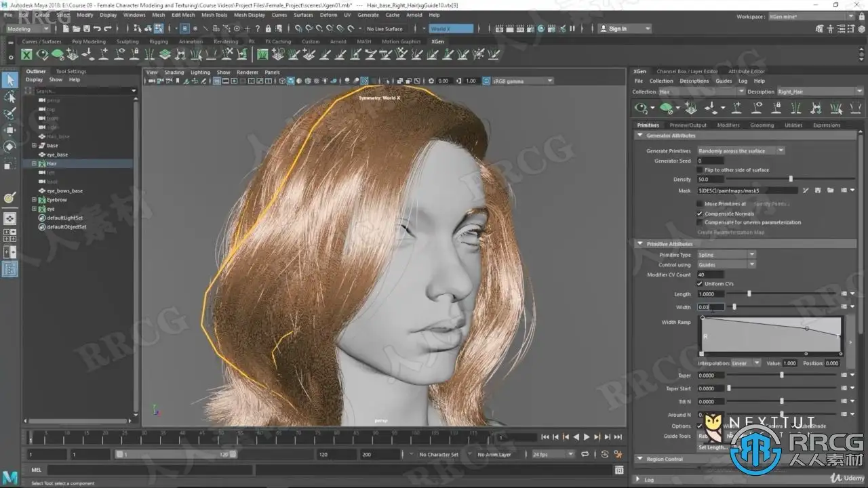The image size is (868, 488).
Task: Open the Primitive Type dropdown
Action: (726, 255)
